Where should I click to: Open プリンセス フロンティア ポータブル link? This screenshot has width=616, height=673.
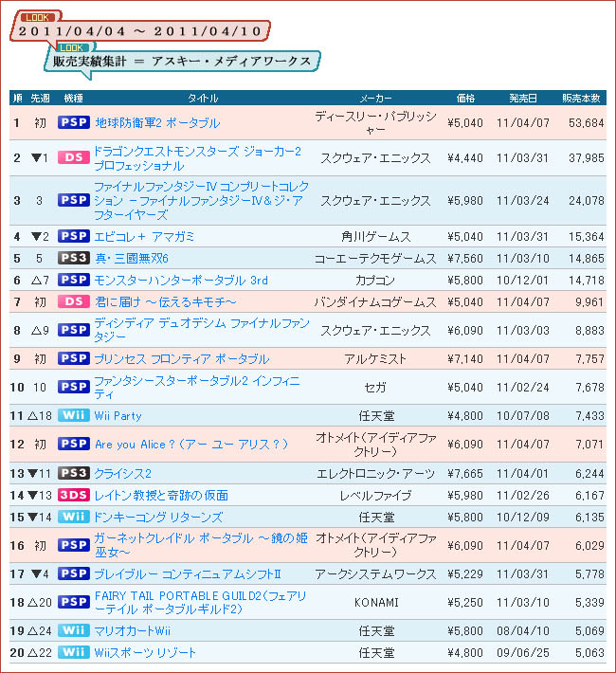(x=182, y=359)
